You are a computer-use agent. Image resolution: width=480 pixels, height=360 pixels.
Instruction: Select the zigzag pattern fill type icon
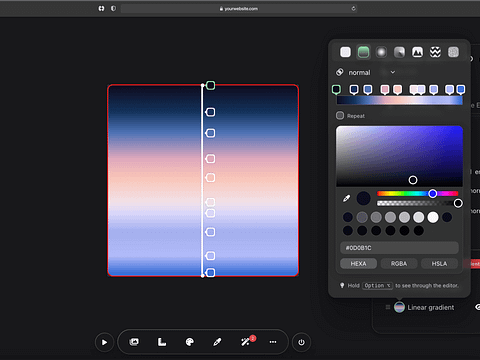pyautogui.click(x=435, y=52)
